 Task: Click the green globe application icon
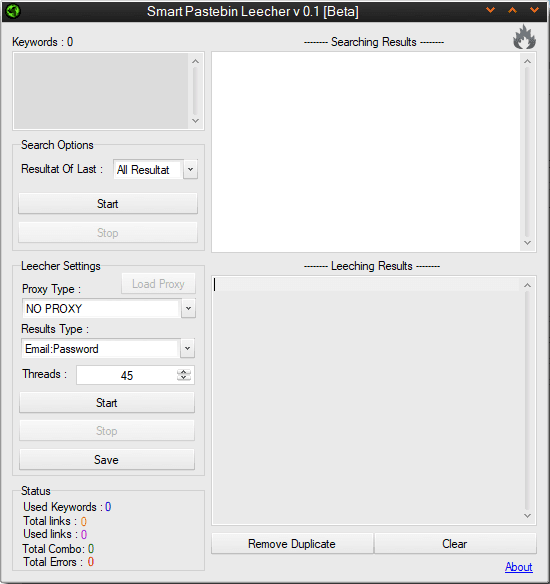(x=13, y=11)
